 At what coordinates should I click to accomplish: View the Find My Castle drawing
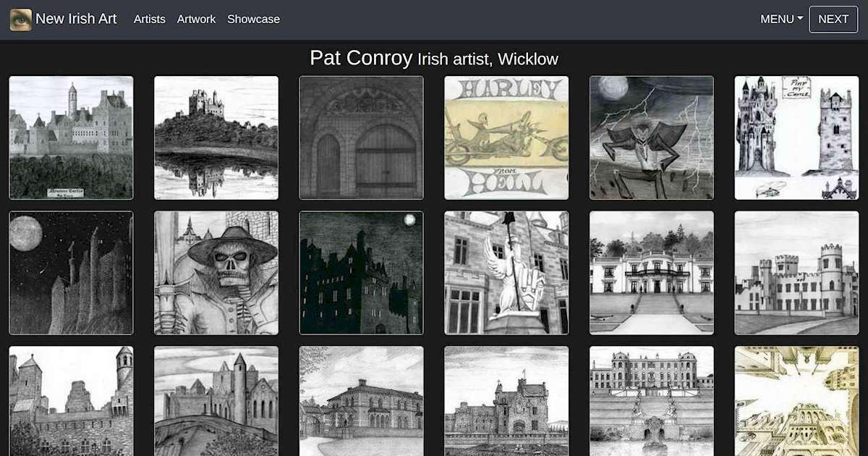click(x=796, y=136)
